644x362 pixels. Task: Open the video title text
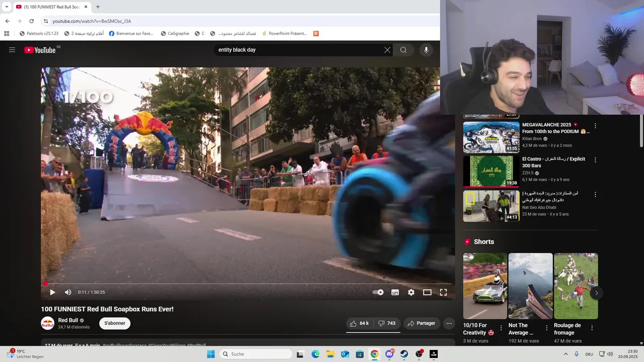coord(107,309)
